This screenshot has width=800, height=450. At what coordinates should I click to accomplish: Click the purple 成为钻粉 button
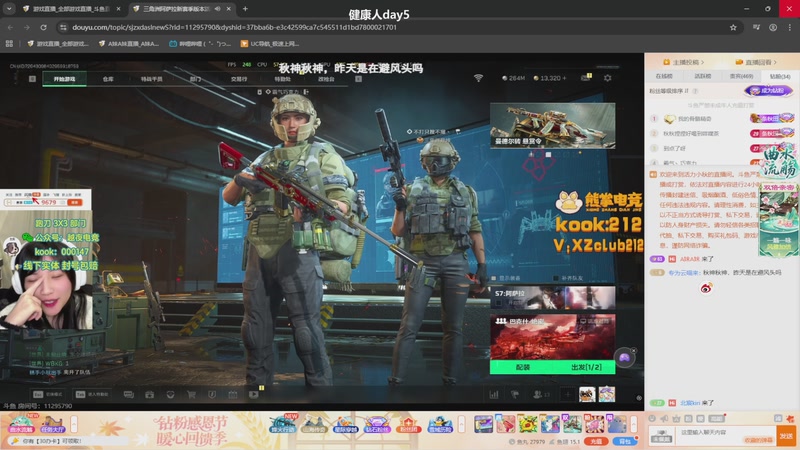click(768, 90)
